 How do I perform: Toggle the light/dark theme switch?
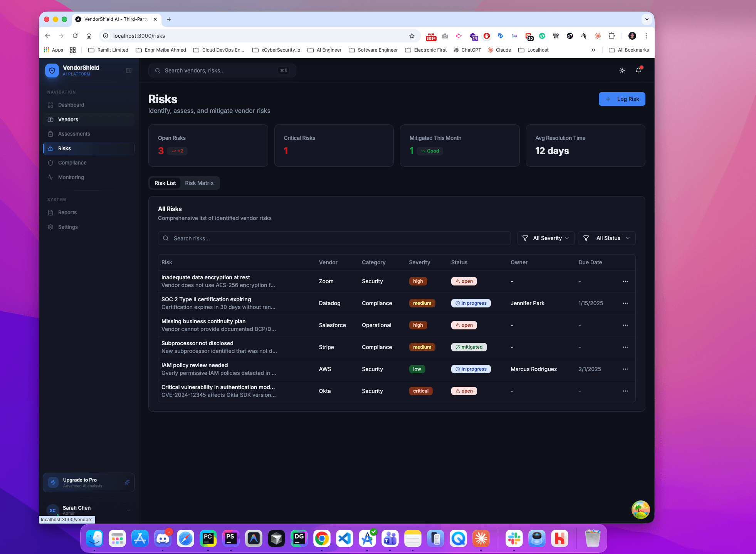[622, 70]
